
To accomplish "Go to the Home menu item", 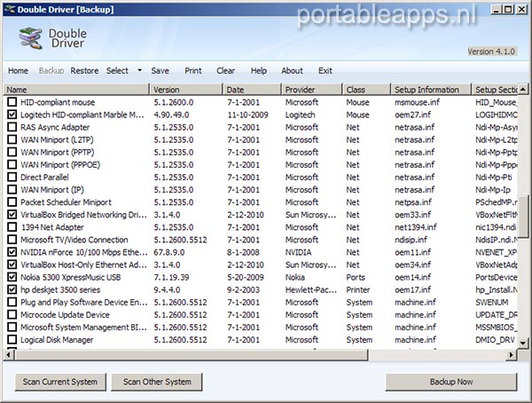I will click(18, 71).
